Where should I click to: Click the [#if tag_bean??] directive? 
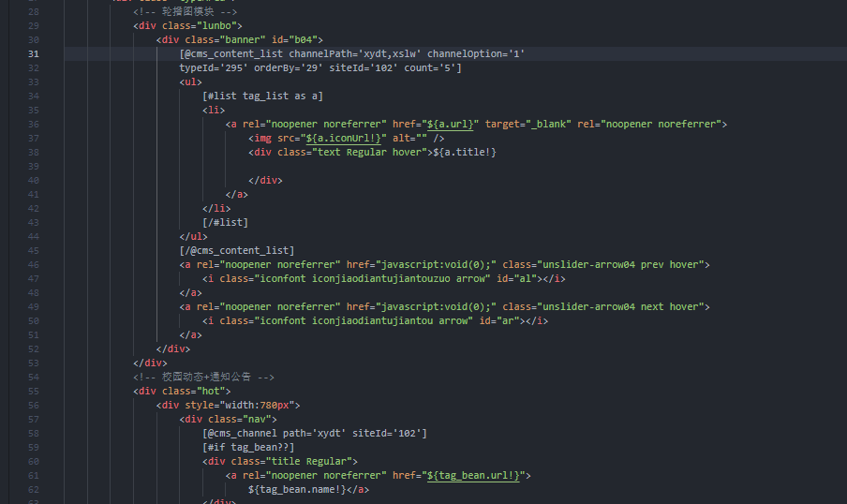(248, 447)
